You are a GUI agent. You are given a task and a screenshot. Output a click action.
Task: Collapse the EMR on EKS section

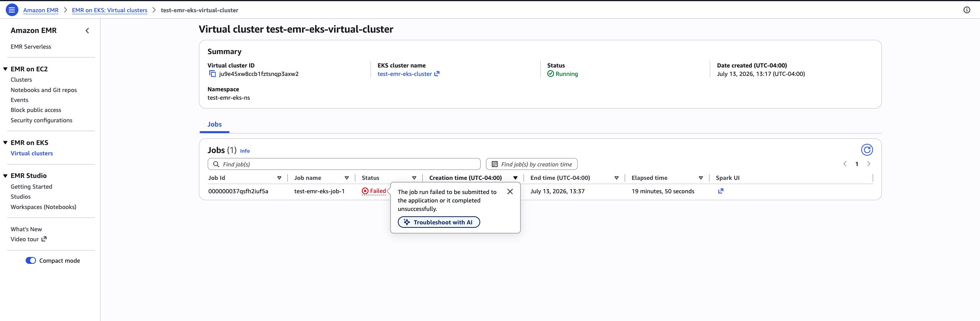5,143
